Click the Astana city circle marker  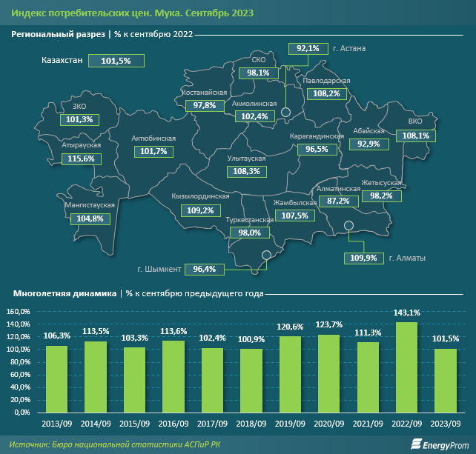pos(285,113)
